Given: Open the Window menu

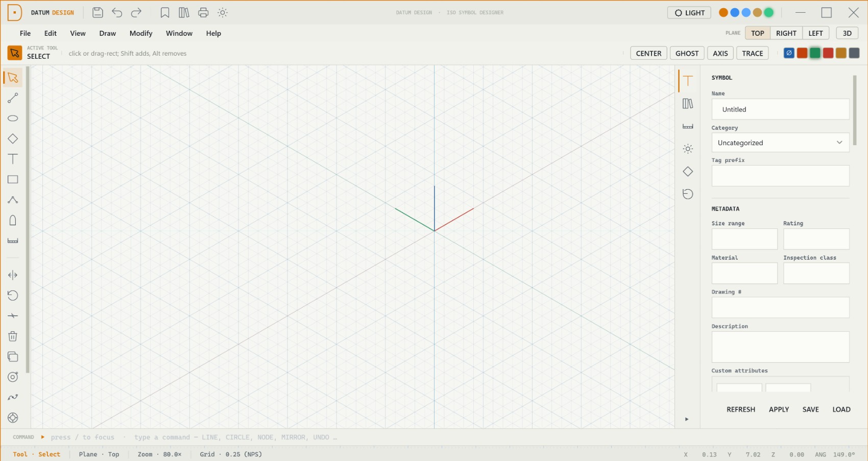Looking at the screenshot, I should pyautogui.click(x=179, y=33).
